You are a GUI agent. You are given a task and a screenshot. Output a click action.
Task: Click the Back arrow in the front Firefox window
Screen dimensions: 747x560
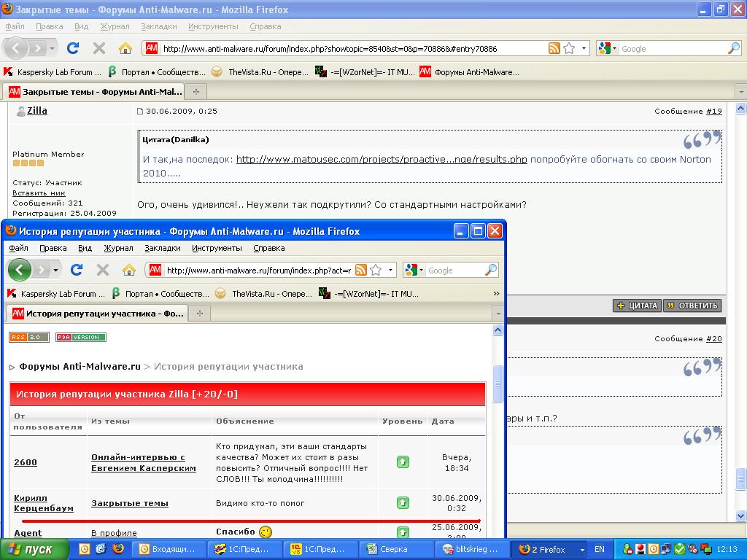pyautogui.click(x=19, y=270)
